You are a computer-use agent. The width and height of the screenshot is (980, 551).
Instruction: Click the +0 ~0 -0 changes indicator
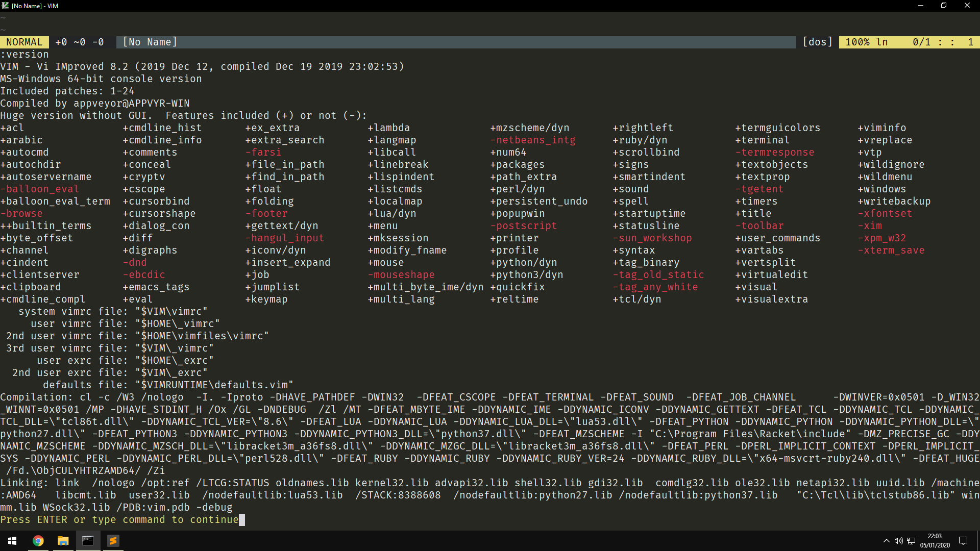pyautogui.click(x=80, y=42)
